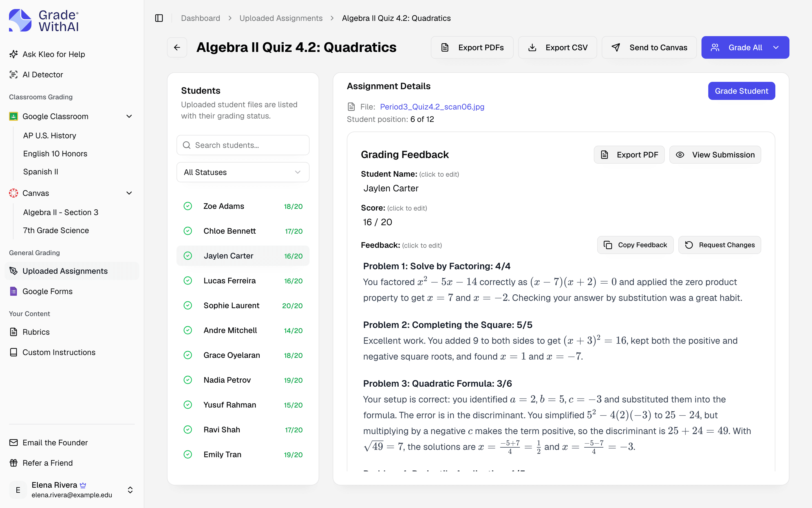Select Yusuf Rahman in student list
The image size is (812, 508).
pos(243,405)
